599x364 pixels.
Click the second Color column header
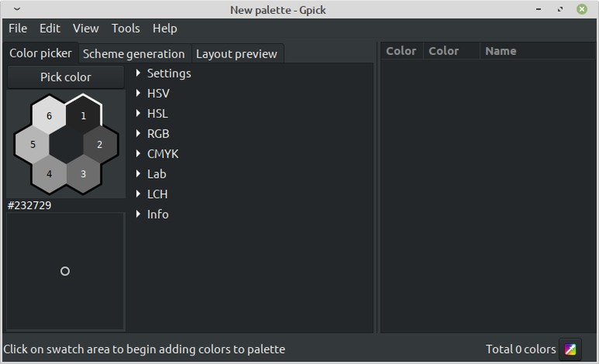click(451, 50)
